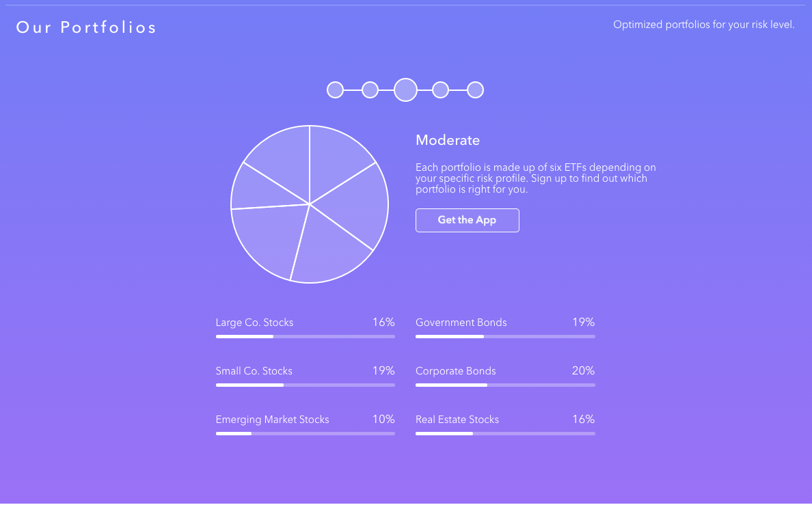
Task: Click the Real Estate Stocks bar
Action: [505, 433]
